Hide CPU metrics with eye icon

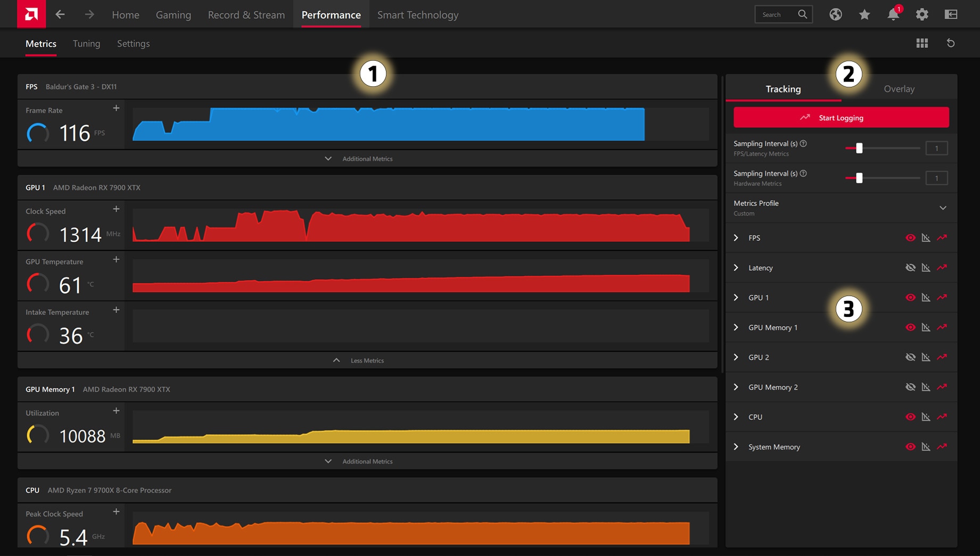pyautogui.click(x=910, y=416)
